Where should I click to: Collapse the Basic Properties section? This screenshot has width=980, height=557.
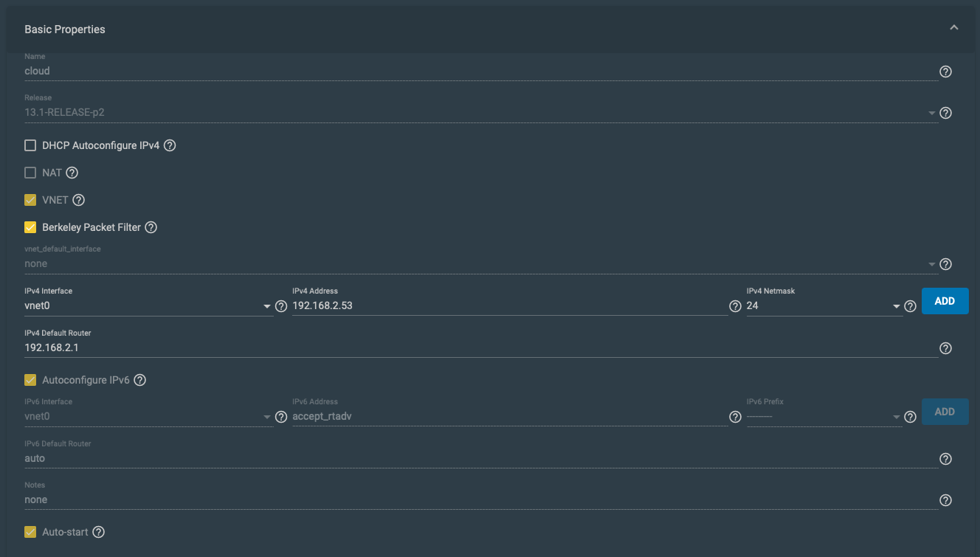pos(954,27)
